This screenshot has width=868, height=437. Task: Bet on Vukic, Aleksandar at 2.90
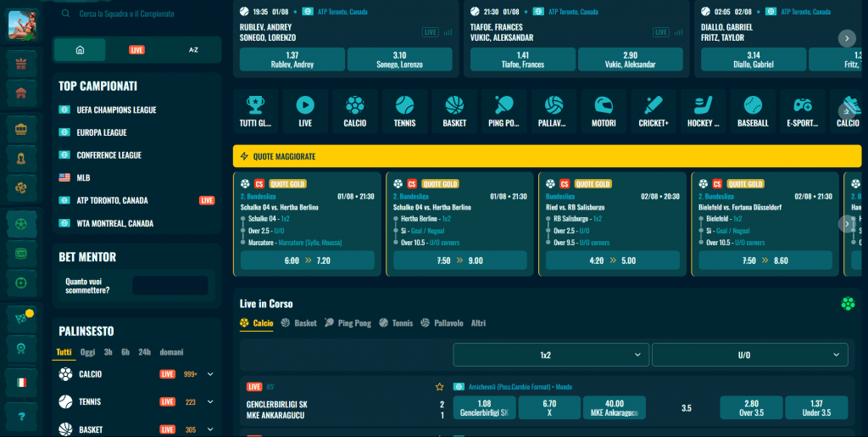[630, 59]
